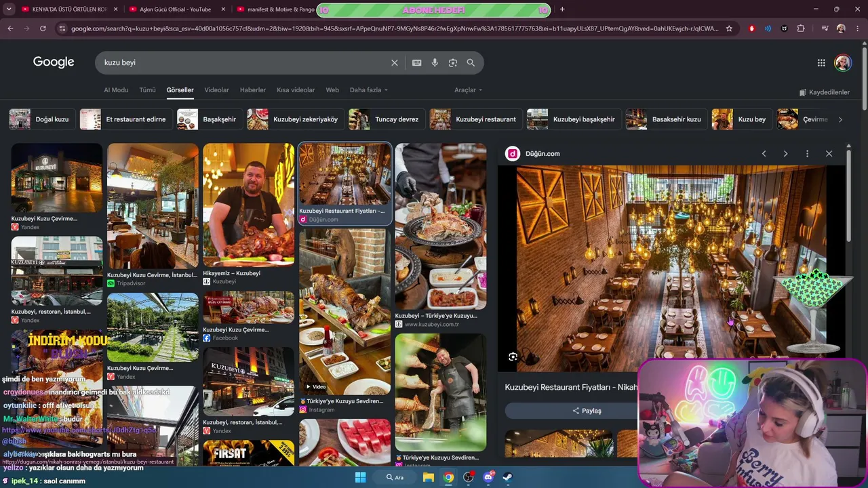868x488 pixels.
Task: Switch to the Videolar tab
Action: click(216, 90)
